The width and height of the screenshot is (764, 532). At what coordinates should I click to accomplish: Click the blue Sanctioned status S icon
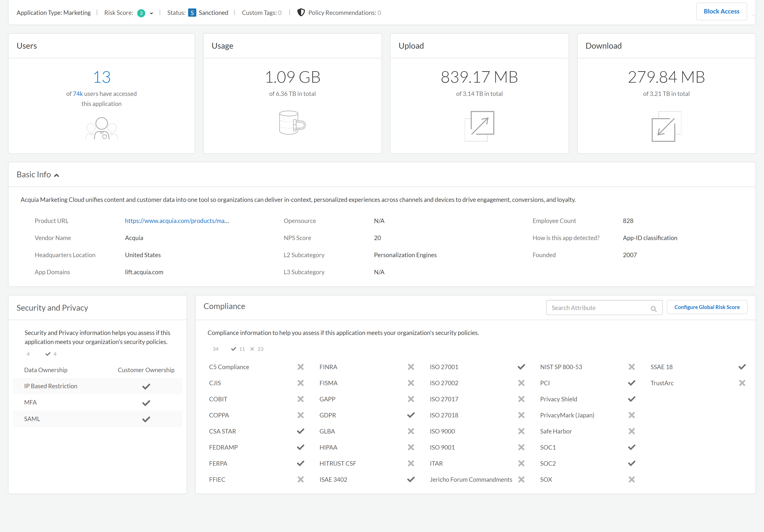(x=192, y=13)
